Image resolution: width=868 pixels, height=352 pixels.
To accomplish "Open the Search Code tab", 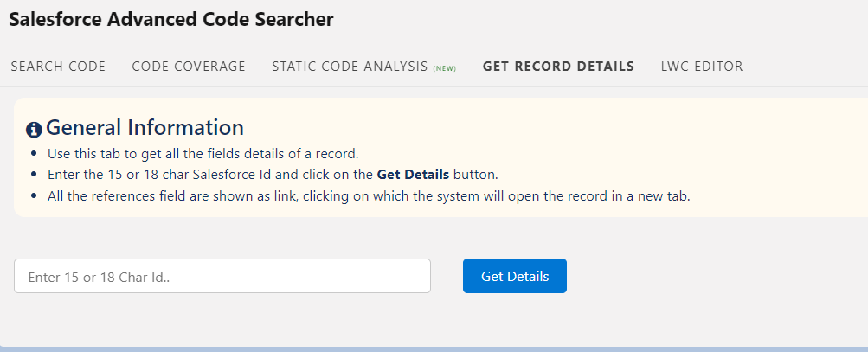I will [58, 67].
